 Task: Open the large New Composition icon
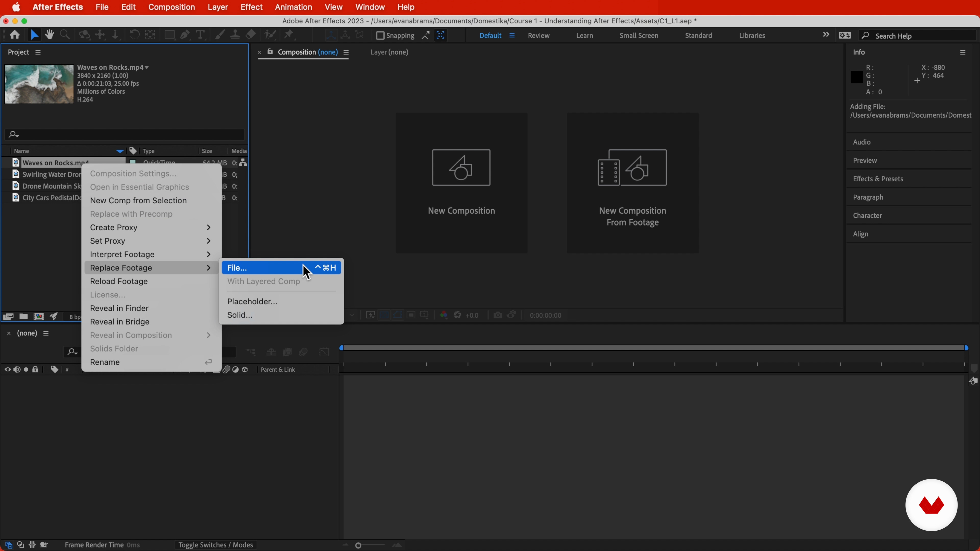pos(461,168)
